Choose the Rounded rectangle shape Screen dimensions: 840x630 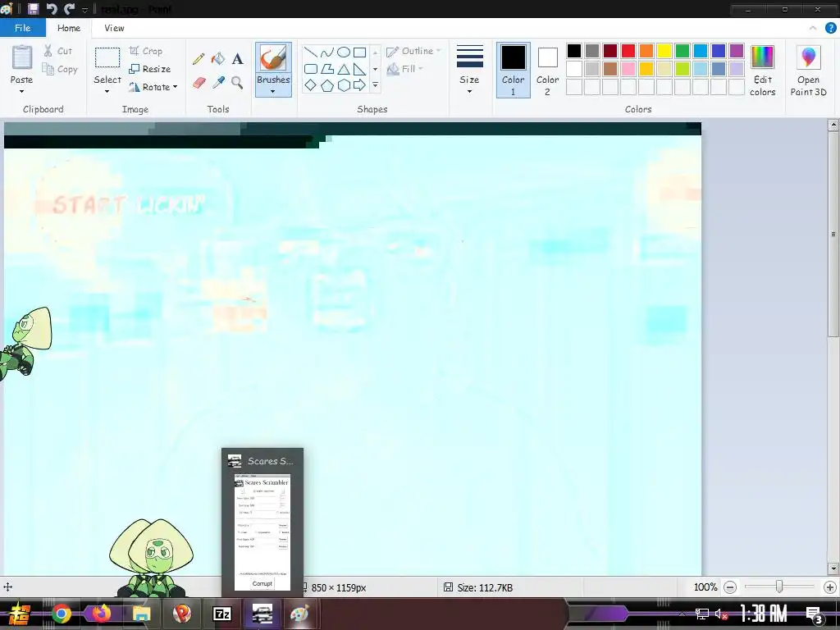click(x=310, y=69)
